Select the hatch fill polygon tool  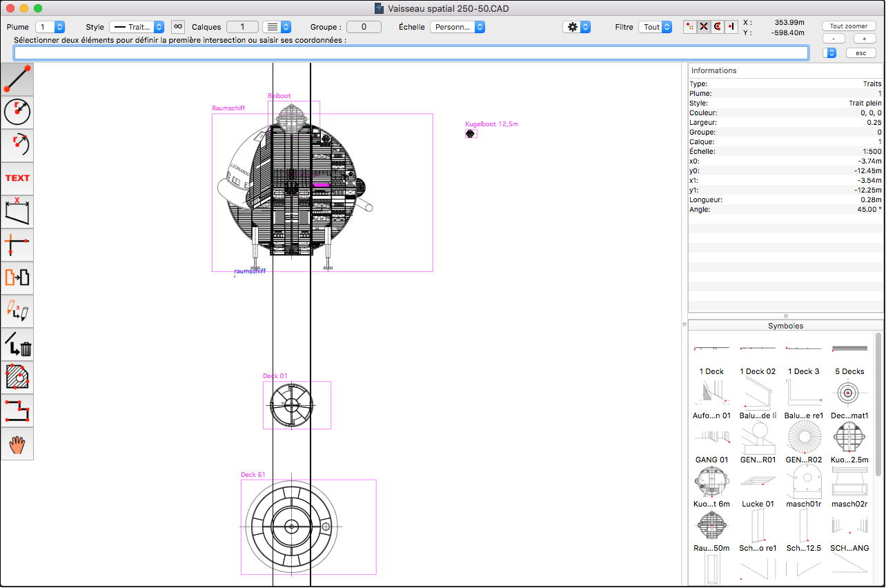pos(17,377)
